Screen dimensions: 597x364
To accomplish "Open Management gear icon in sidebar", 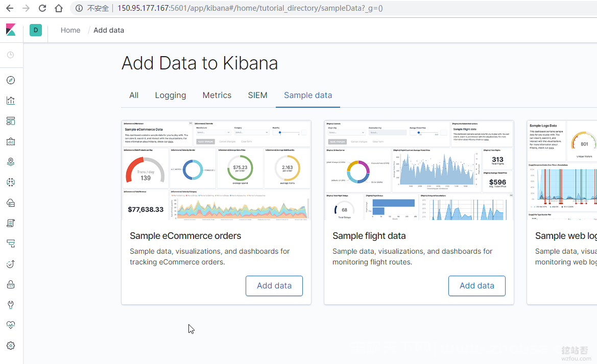I will (11, 346).
